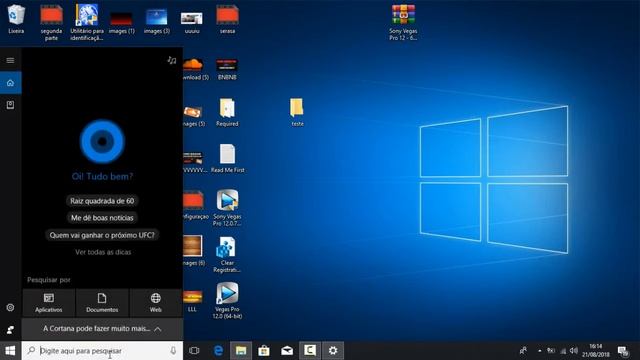Launch Sony Vegas Pro 12.0.7 installer icon
This screenshot has height=360, width=640.
pyautogui.click(x=227, y=208)
